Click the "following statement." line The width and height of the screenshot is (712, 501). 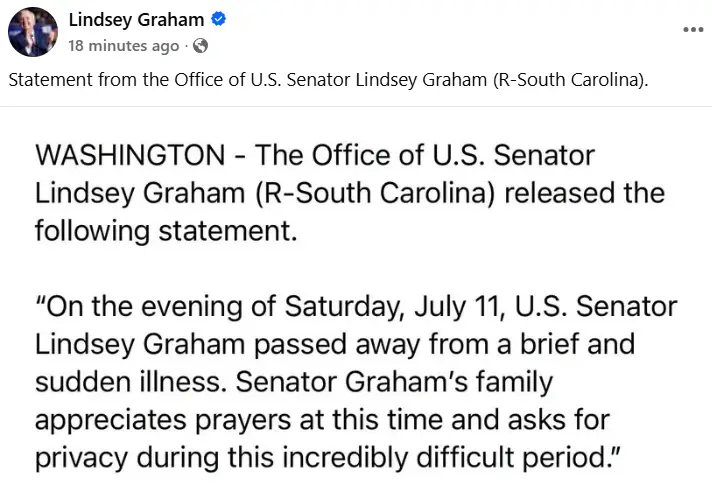(x=166, y=231)
